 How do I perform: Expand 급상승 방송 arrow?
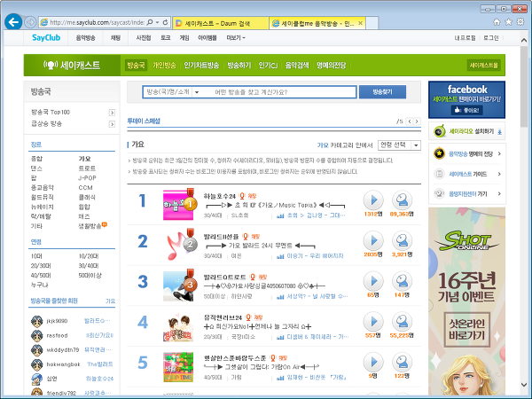(x=112, y=124)
